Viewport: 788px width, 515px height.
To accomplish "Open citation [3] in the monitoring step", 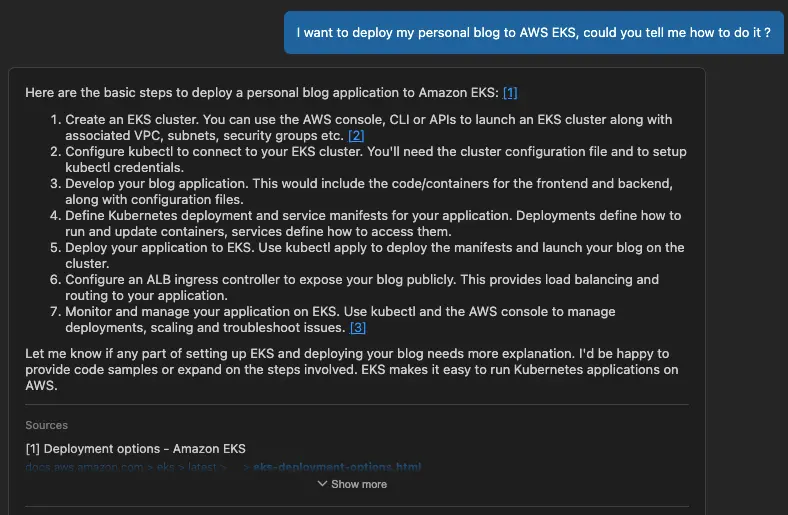I will coord(357,327).
